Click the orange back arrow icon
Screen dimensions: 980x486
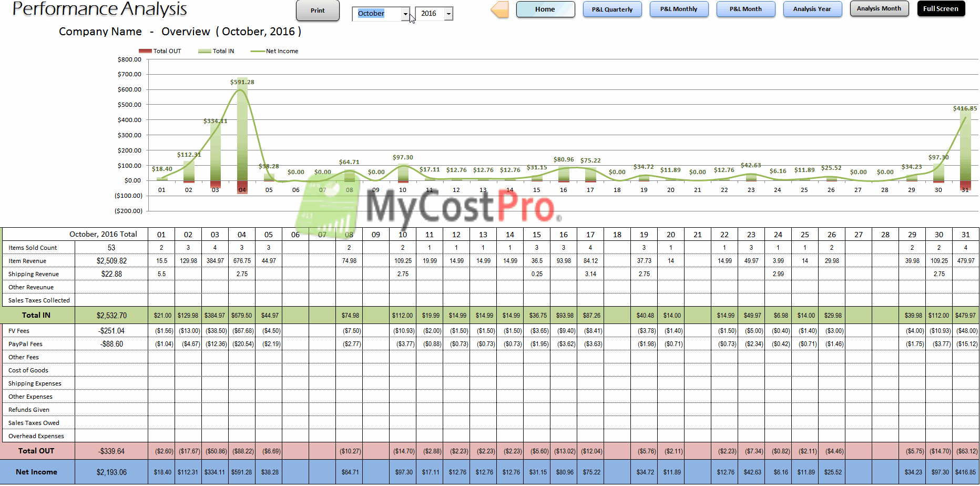pyautogui.click(x=500, y=9)
